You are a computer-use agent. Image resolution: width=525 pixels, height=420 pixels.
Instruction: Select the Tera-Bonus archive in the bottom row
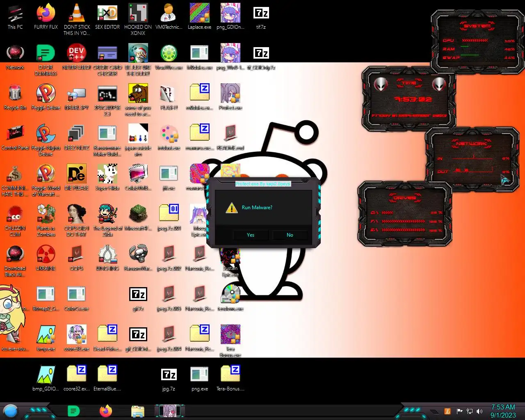230,378
